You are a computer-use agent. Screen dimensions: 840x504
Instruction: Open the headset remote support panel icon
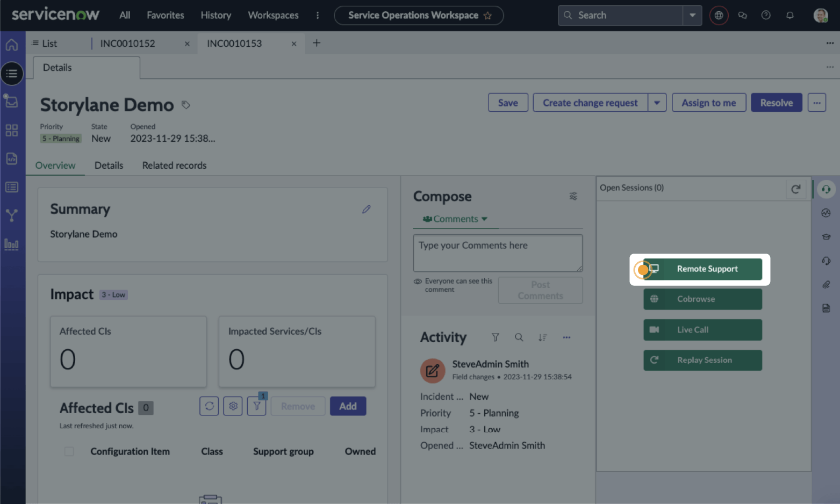point(826,189)
